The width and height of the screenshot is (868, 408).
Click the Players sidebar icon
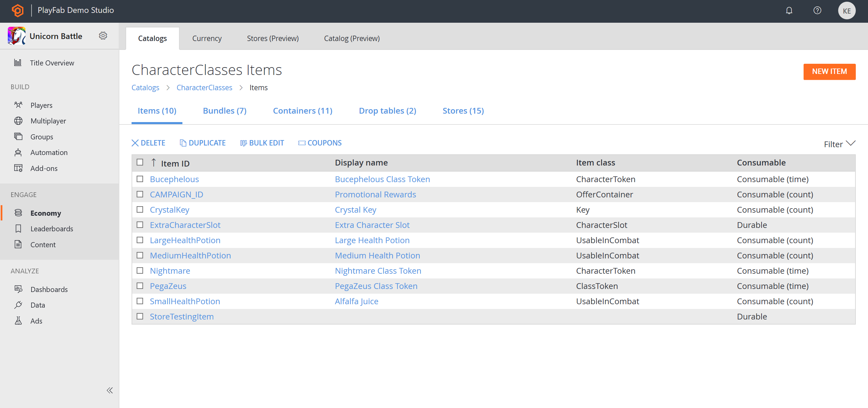tap(18, 105)
